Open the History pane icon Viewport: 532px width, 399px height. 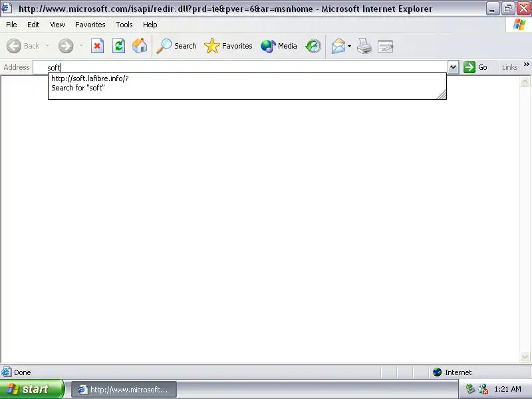pyautogui.click(x=313, y=46)
